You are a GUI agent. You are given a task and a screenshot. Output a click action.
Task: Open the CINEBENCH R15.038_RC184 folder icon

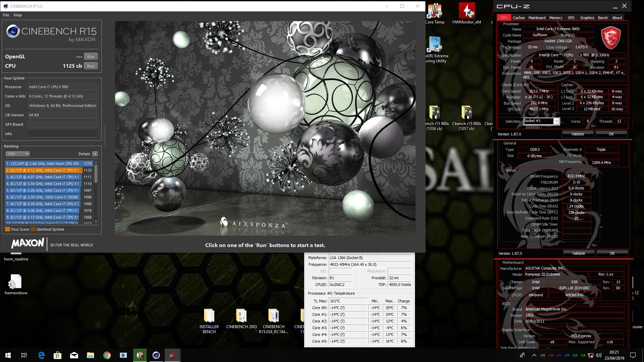pos(273,321)
